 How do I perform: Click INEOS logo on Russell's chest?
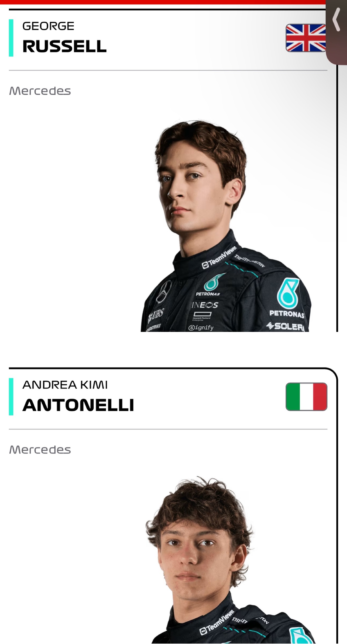[205, 305]
